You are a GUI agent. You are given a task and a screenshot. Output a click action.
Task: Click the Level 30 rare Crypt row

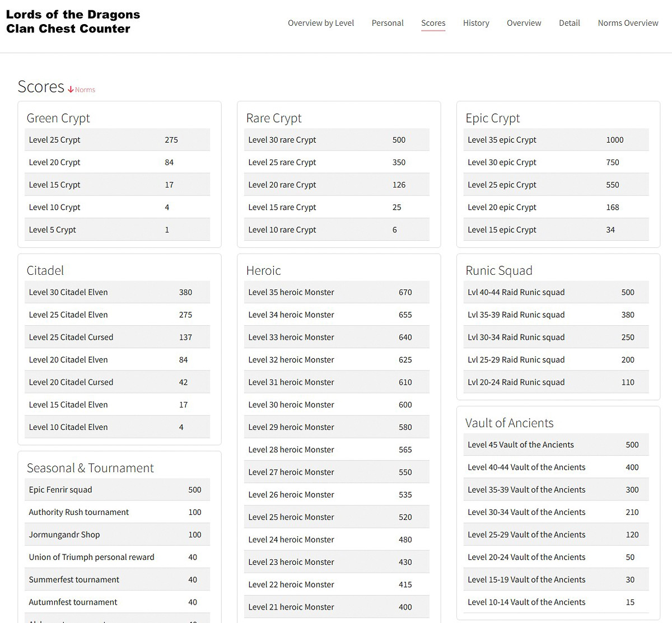(x=337, y=140)
